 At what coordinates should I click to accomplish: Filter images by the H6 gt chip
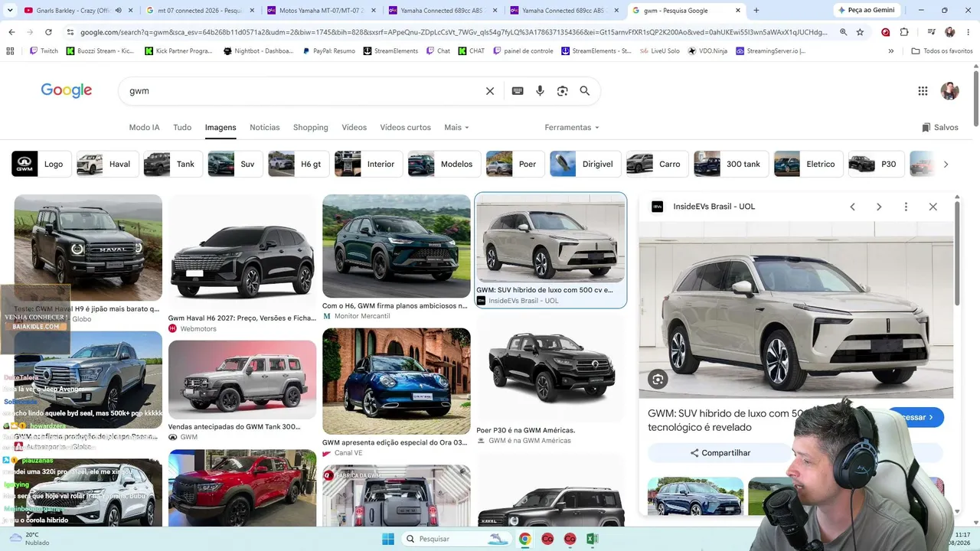(x=299, y=164)
